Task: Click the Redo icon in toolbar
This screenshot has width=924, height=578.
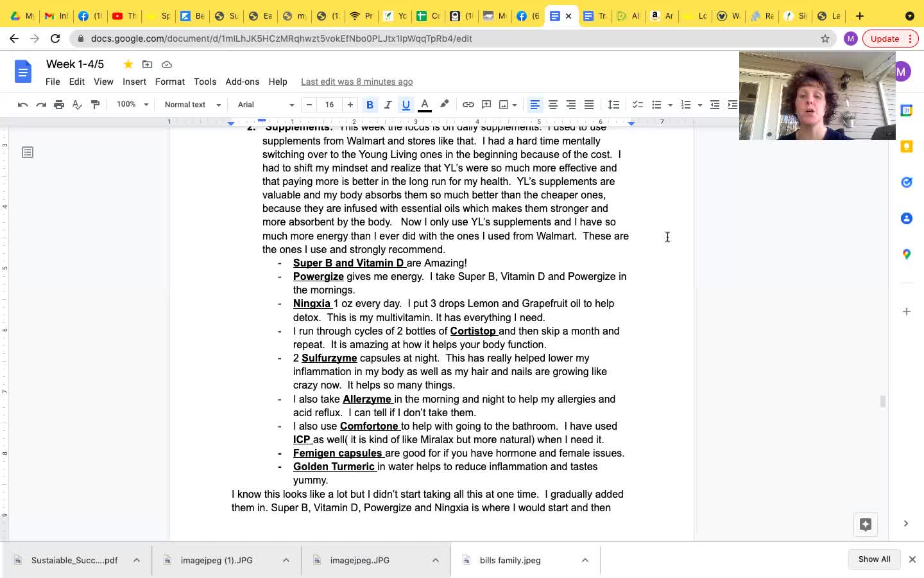Action: 41,105
